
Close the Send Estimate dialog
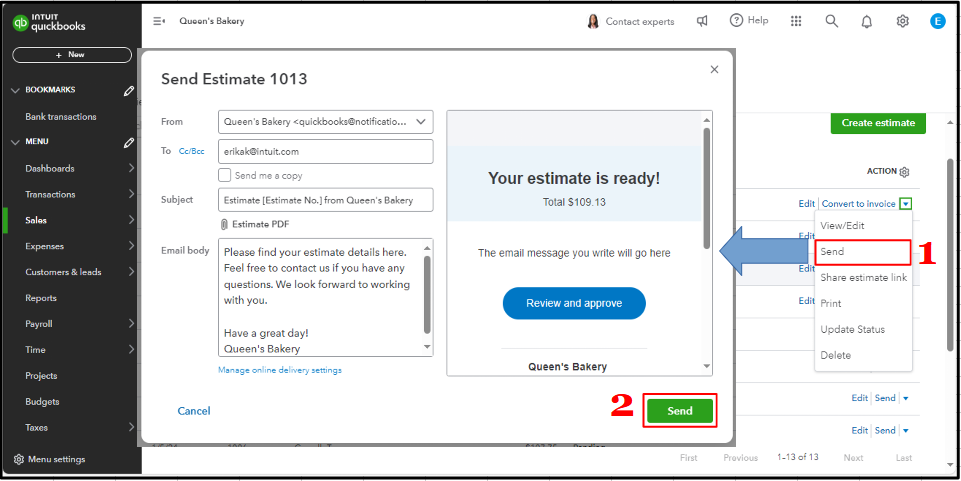tap(714, 70)
